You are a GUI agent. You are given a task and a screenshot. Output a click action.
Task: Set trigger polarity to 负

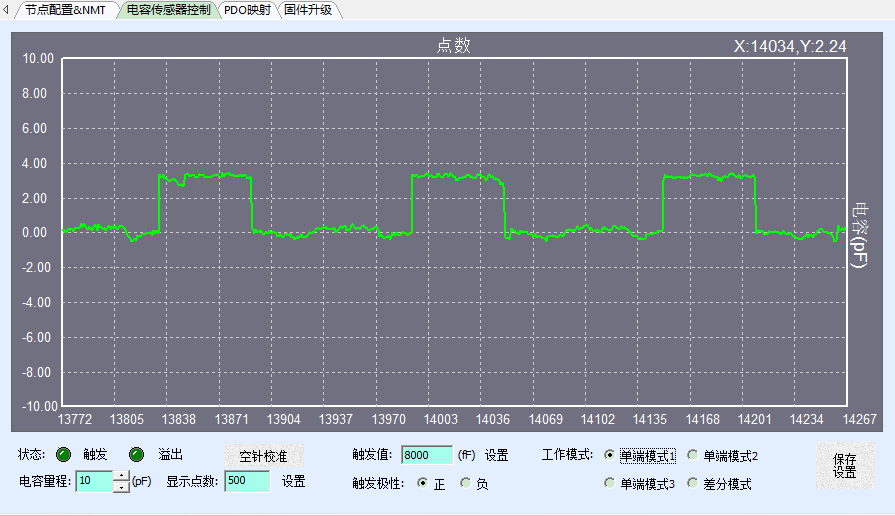[465, 484]
